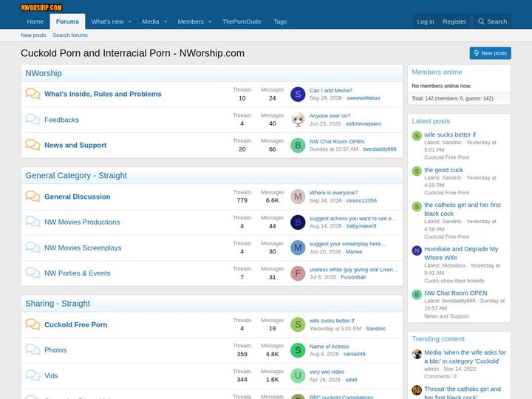Click the purple S avatar of sweetwillietoo

pyautogui.click(x=298, y=94)
